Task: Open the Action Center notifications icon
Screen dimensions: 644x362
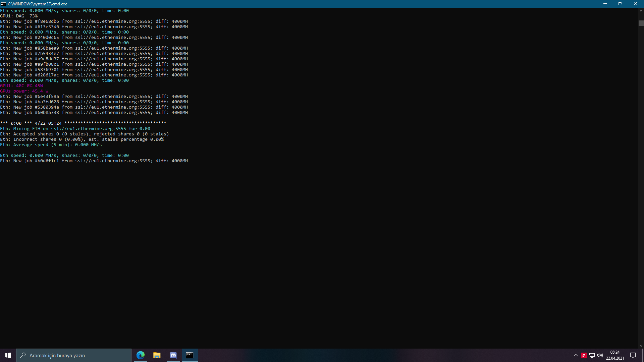Action: (x=633, y=355)
